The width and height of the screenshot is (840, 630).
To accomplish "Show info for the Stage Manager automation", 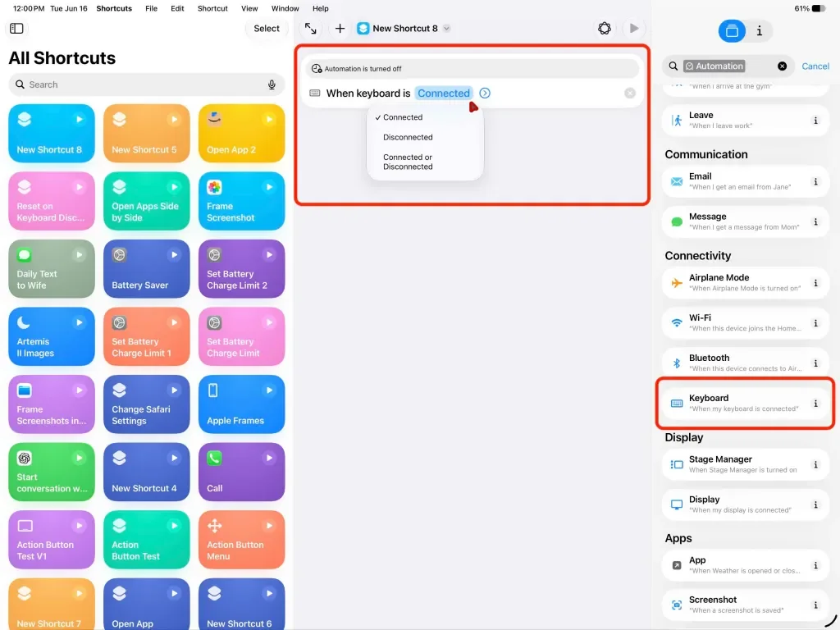I will point(815,464).
